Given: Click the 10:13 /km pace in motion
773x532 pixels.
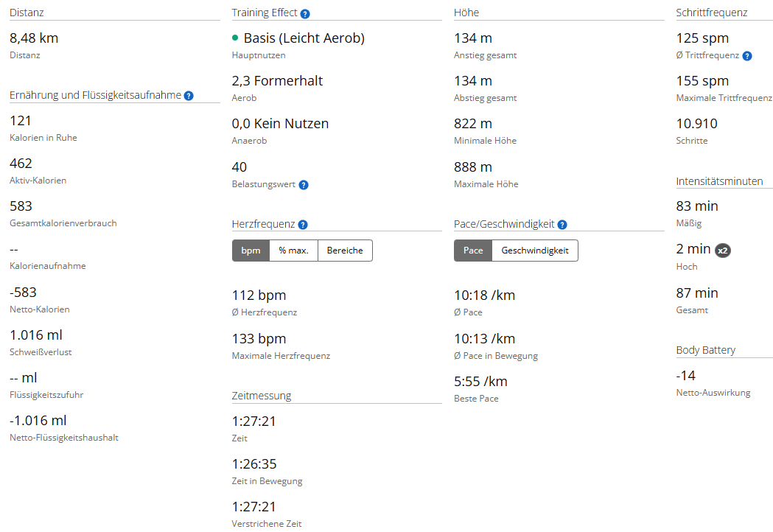Looking at the screenshot, I should point(485,339).
